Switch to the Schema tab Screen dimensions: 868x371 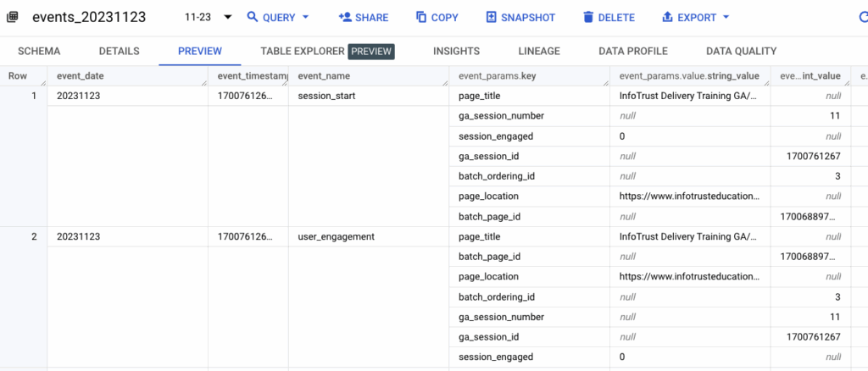[39, 52]
